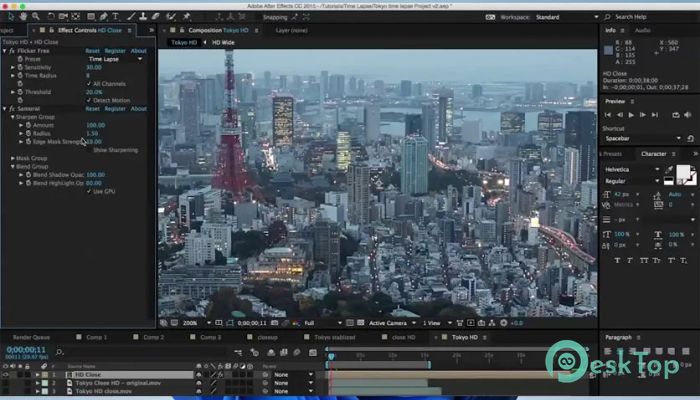Play the preview
700x400 pixels.
click(x=631, y=115)
